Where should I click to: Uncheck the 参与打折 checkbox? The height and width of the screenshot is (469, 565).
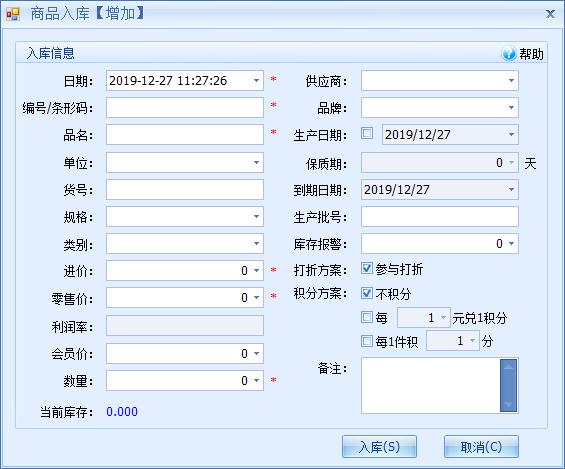tap(367, 268)
